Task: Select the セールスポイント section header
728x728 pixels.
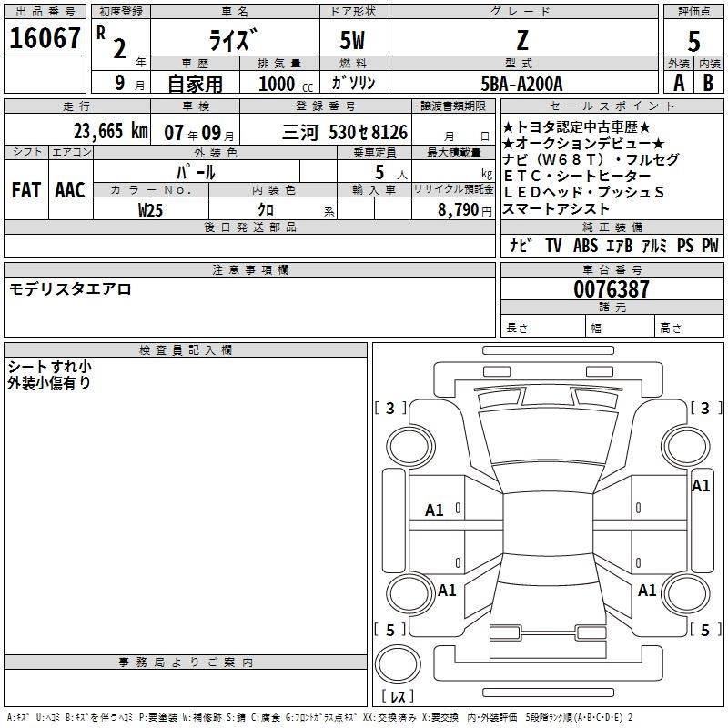Action: pos(612,106)
